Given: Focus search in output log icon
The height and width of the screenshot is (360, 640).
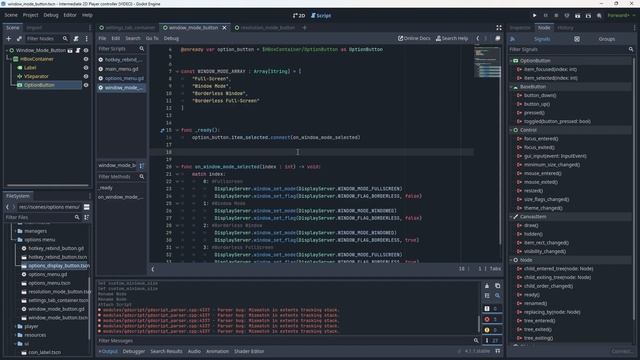Looking at the screenshot, I should click(498, 296).
